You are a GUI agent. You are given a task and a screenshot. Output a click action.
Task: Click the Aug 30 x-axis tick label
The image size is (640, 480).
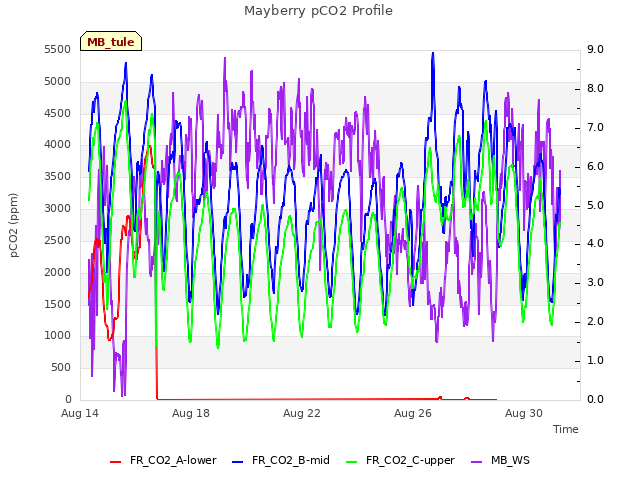[x=524, y=413]
